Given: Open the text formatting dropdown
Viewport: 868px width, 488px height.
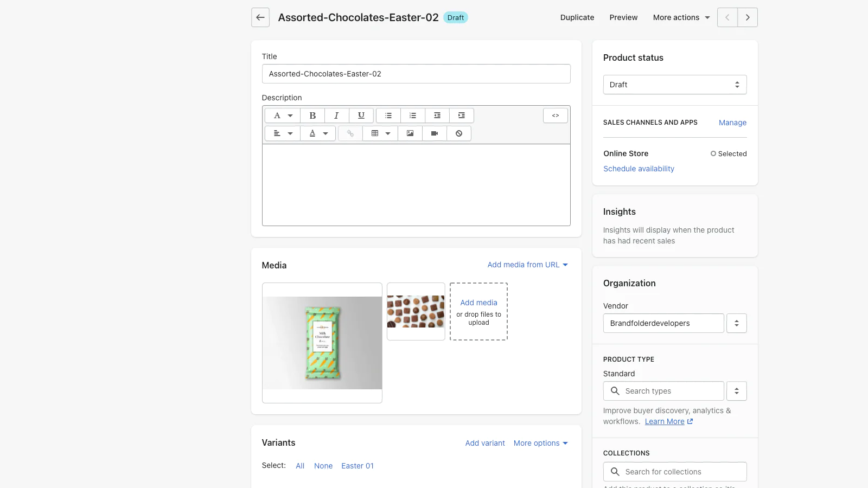Looking at the screenshot, I should click(x=283, y=115).
